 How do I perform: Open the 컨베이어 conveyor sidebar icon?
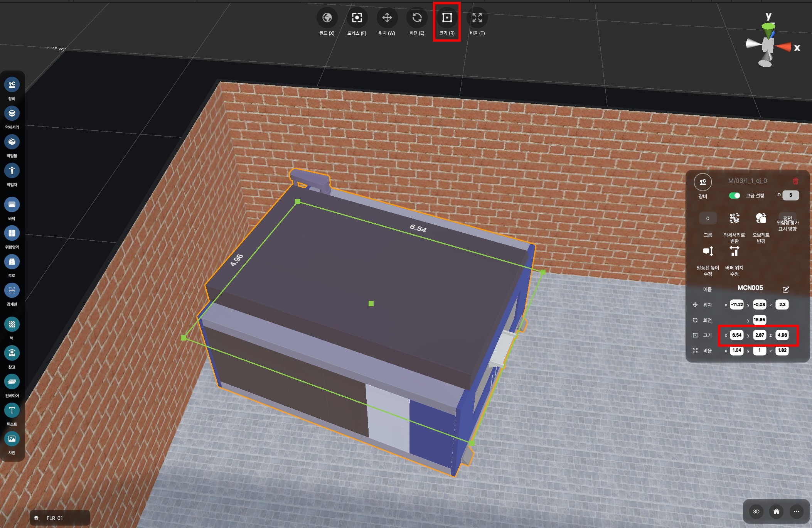tap(12, 382)
